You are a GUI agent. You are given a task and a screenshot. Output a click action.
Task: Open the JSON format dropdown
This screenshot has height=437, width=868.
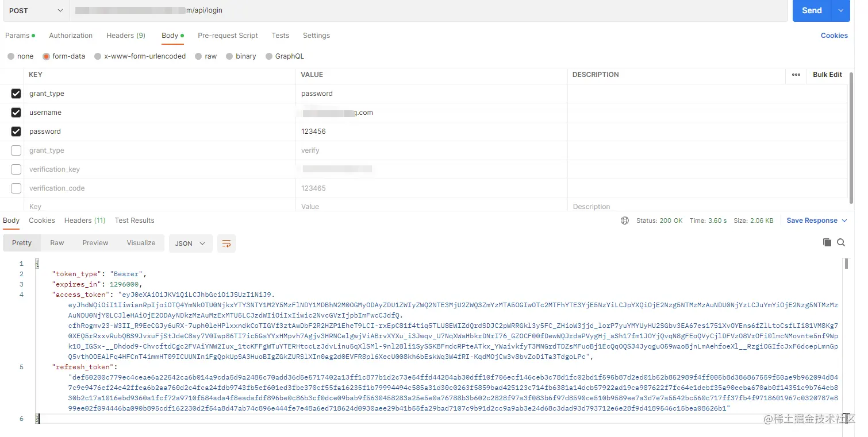(190, 243)
